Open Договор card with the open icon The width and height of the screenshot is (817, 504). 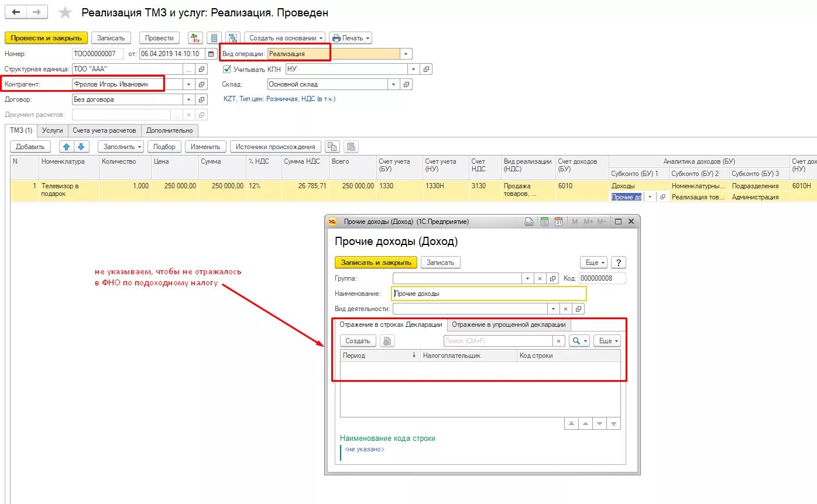202,99
